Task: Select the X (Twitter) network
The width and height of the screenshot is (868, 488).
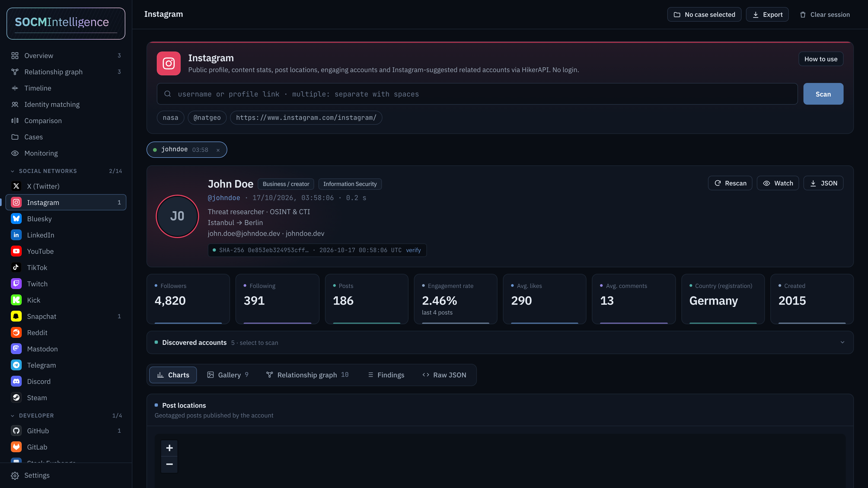Action: 66,186
